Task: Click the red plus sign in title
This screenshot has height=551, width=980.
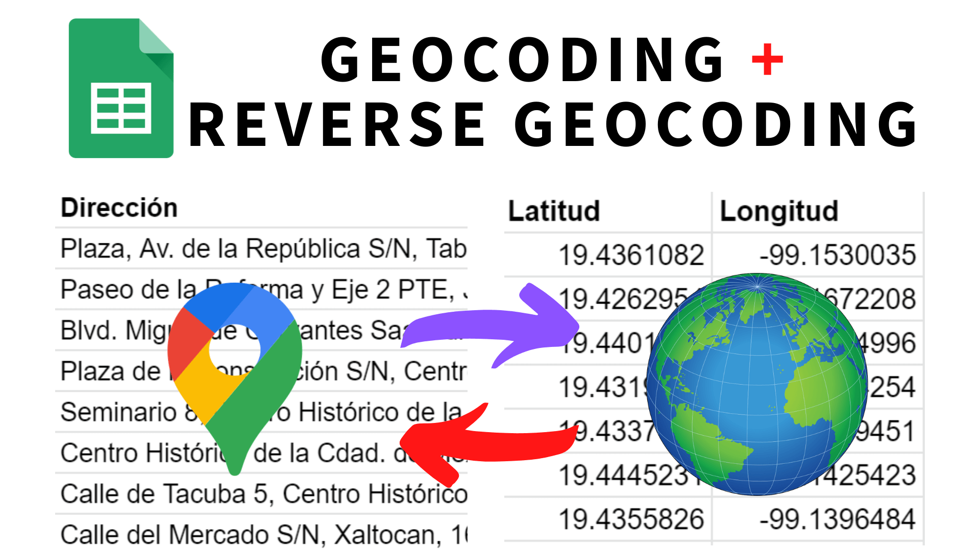Action: [767, 59]
